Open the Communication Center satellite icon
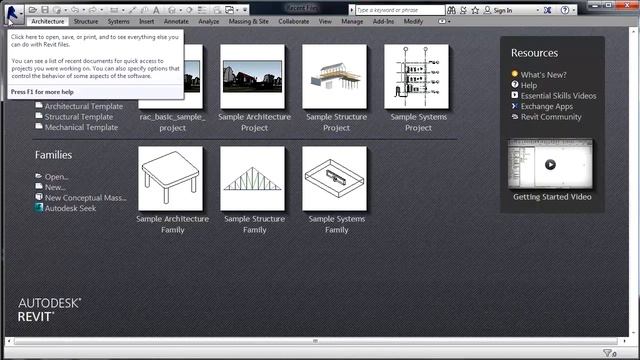The width and height of the screenshot is (640, 360). pyautogui.click(x=464, y=10)
